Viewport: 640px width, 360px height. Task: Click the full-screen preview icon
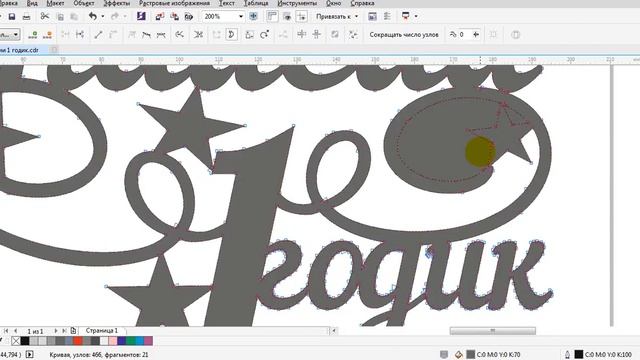253,16
